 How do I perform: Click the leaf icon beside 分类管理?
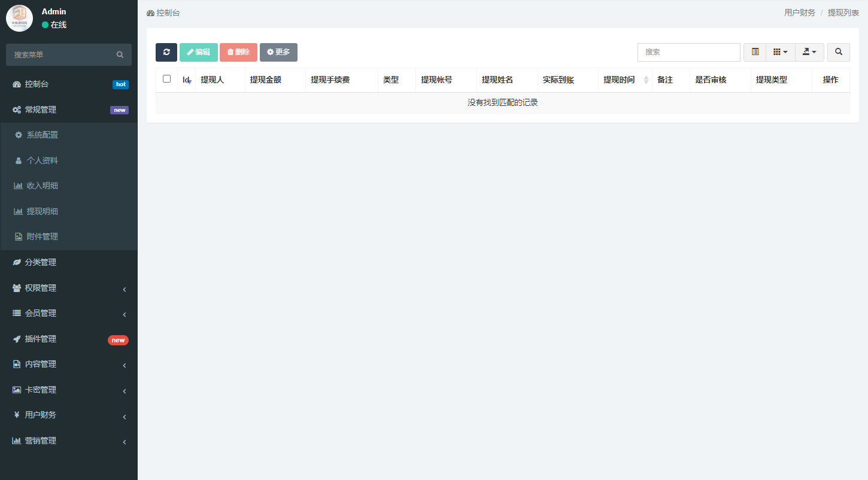click(17, 263)
